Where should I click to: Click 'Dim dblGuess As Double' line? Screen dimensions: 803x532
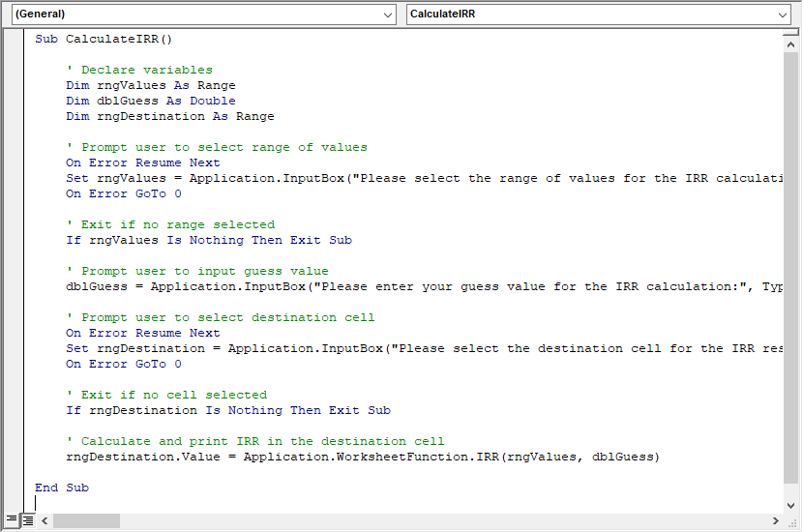tap(151, 101)
